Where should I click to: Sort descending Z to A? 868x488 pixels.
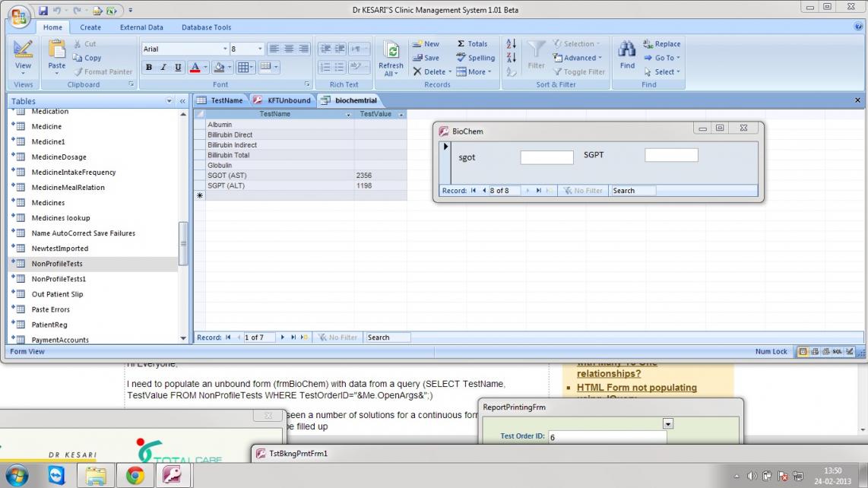[511, 58]
